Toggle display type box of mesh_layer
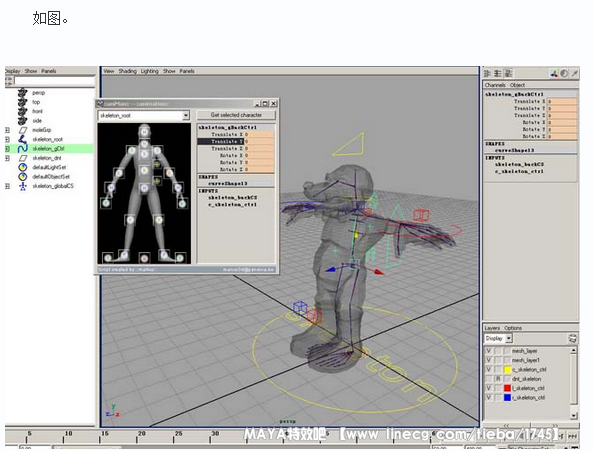 click(x=498, y=351)
